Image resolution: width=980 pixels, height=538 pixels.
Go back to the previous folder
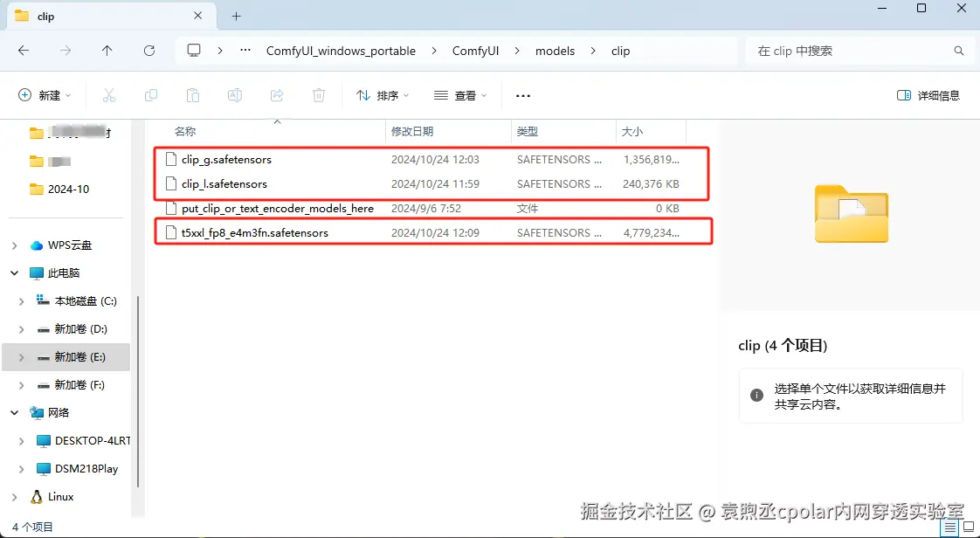pos(24,51)
